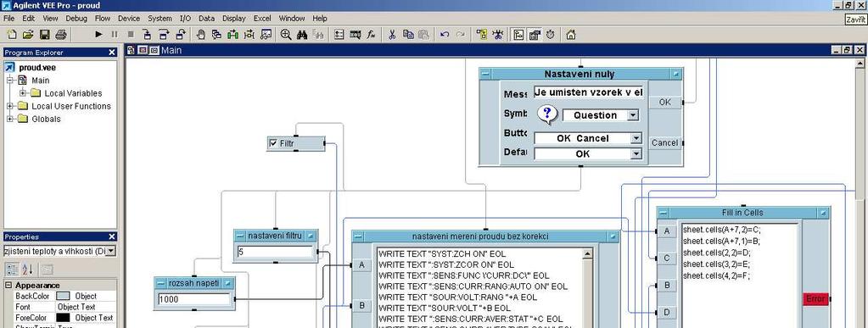
Task: Click input terminal C of Fill in Cells
Action: click(667, 258)
